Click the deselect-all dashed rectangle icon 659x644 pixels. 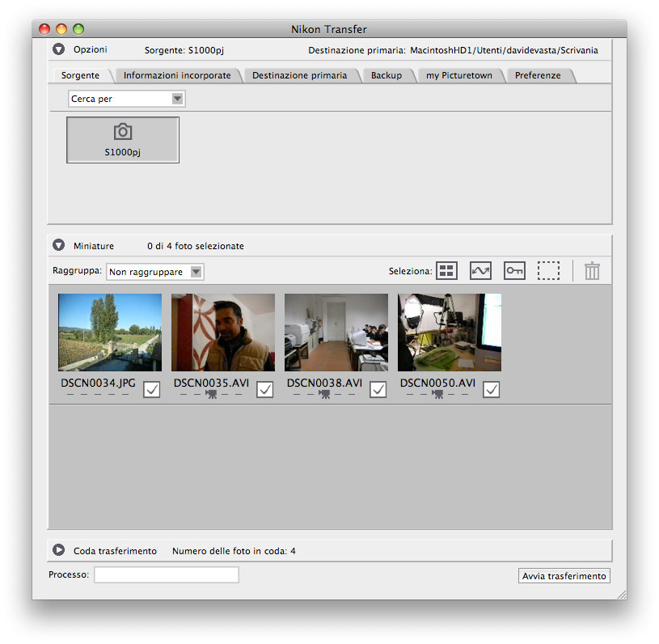click(x=548, y=271)
